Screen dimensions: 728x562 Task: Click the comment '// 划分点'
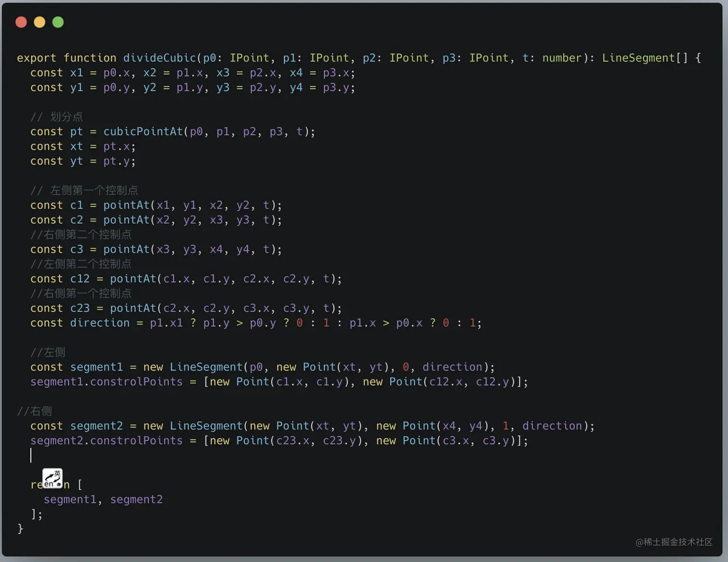56,117
